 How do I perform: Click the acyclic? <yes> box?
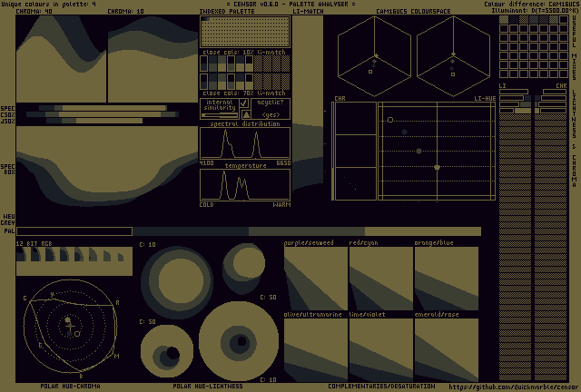tap(271, 109)
